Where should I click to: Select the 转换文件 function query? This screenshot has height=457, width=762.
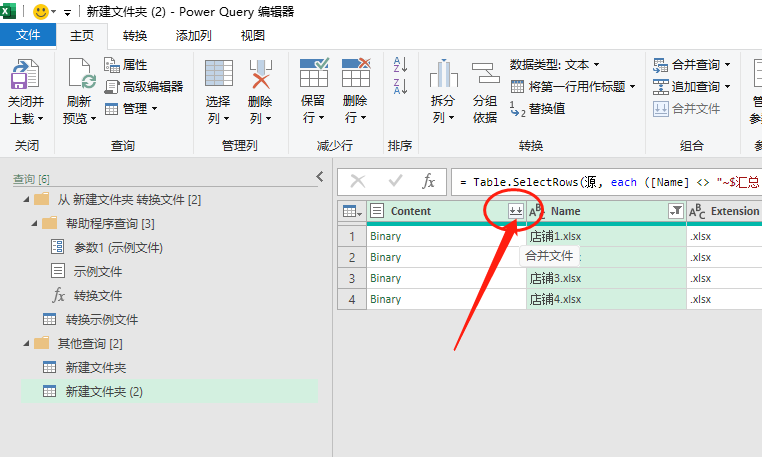(x=98, y=296)
